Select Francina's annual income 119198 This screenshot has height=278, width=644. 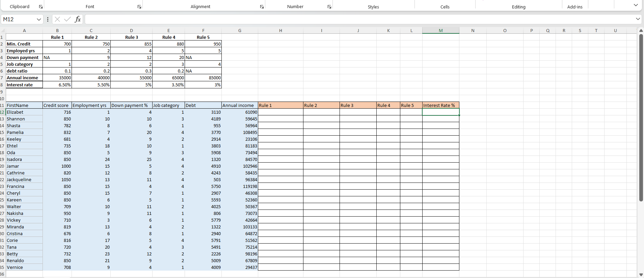click(x=240, y=186)
